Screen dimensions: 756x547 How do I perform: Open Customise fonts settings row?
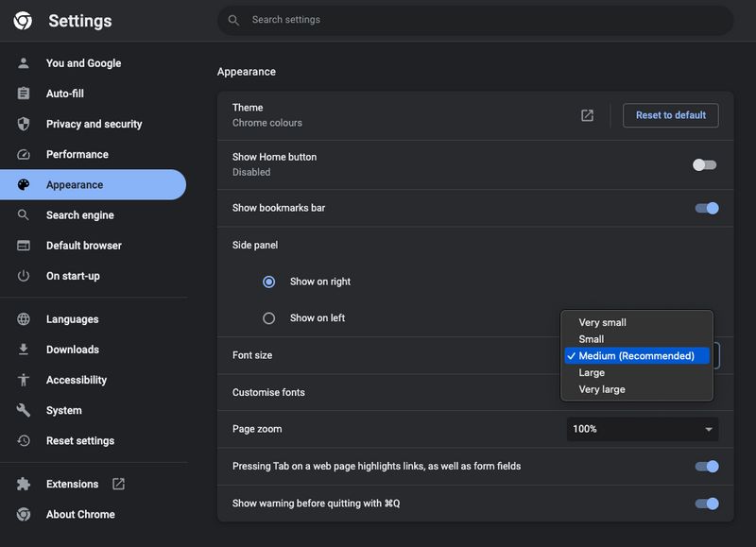click(x=475, y=392)
